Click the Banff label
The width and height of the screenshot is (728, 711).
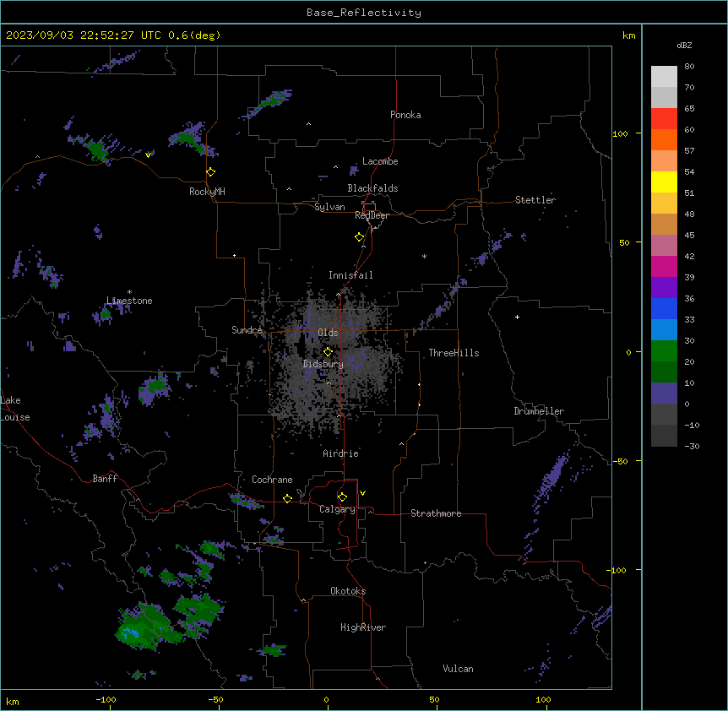pyautogui.click(x=105, y=479)
